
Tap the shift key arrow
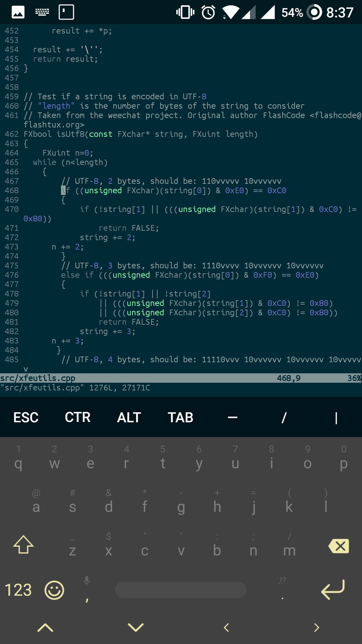23,545
